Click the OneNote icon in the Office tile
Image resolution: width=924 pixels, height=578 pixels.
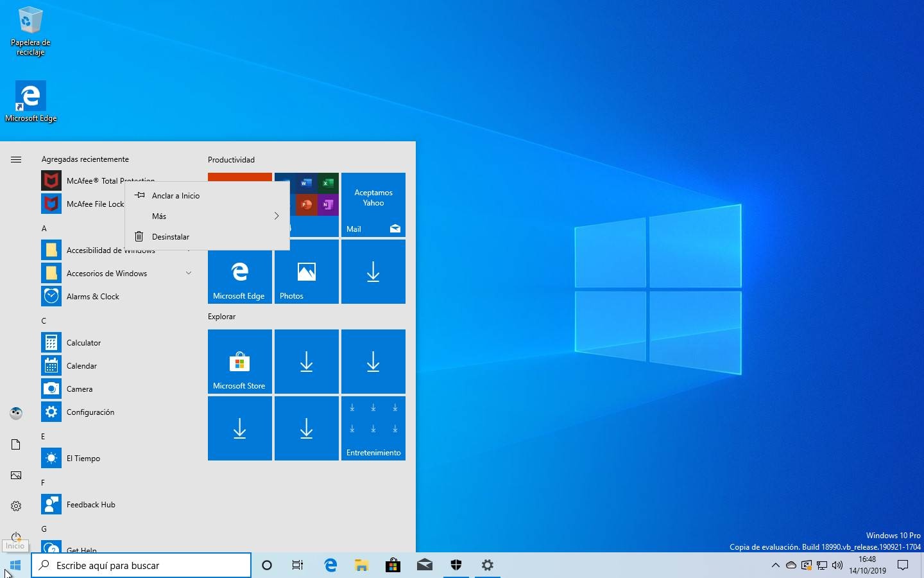328,205
